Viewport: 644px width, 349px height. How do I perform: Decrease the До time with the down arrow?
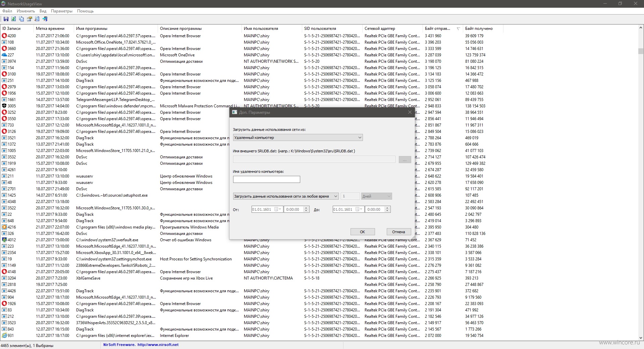(387, 211)
